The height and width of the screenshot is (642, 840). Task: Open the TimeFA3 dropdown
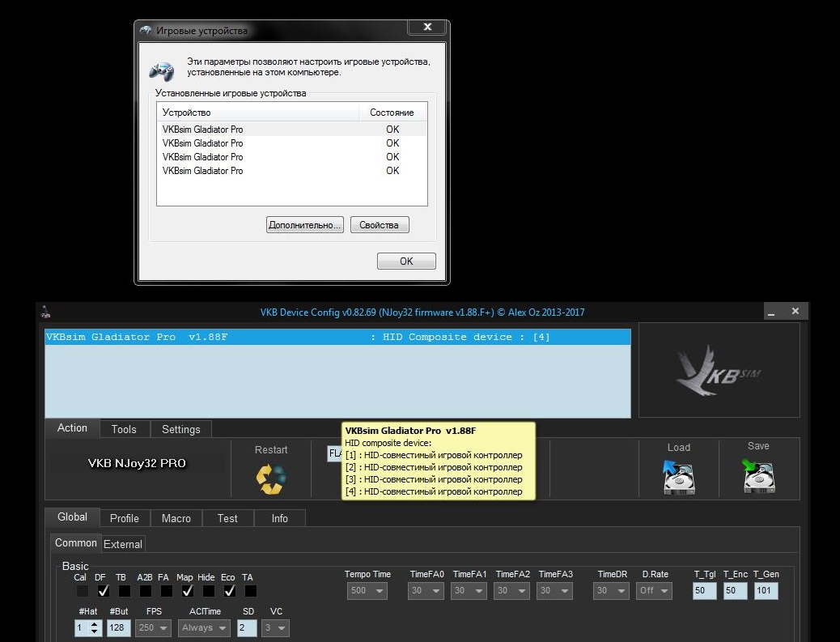[554, 590]
